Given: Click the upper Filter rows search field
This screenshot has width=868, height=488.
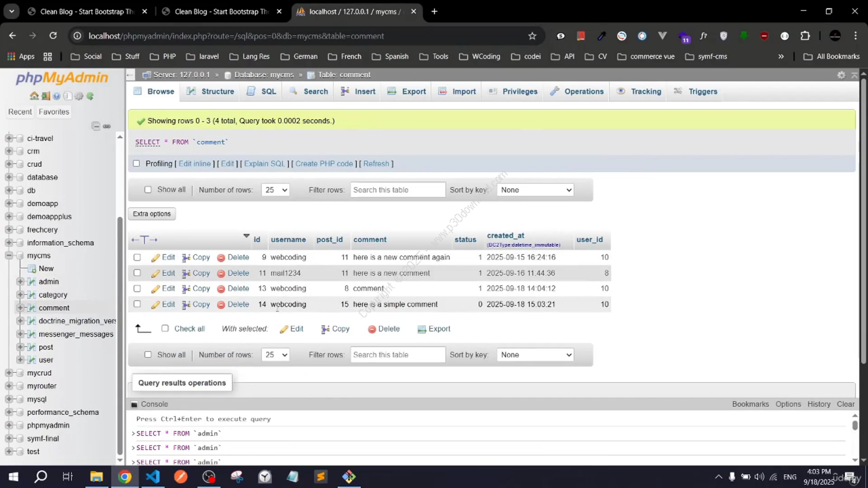Looking at the screenshot, I should [x=398, y=190].
